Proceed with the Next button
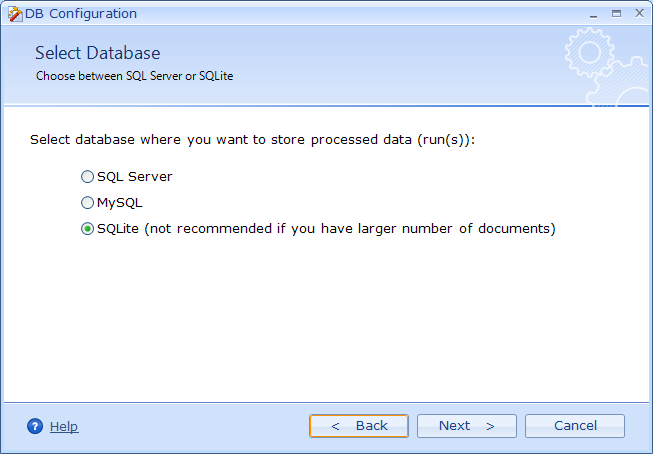Image resolution: width=653 pixels, height=454 pixels. [x=467, y=426]
